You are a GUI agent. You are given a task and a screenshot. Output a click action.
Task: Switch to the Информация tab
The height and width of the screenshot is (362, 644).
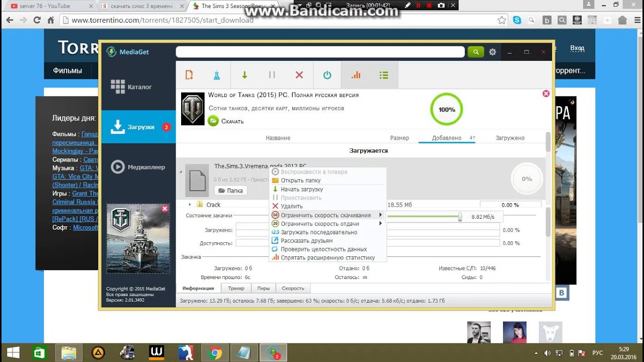[198, 288]
